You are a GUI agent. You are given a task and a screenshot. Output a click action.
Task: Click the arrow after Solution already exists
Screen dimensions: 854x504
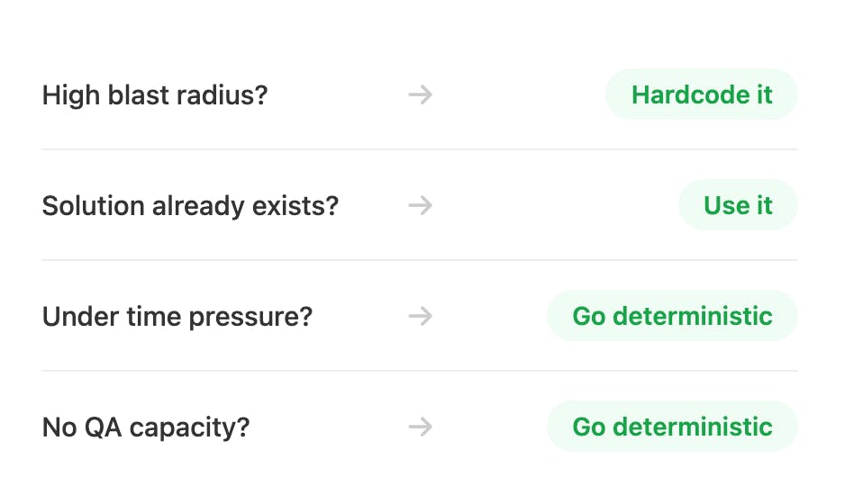(x=420, y=205)
